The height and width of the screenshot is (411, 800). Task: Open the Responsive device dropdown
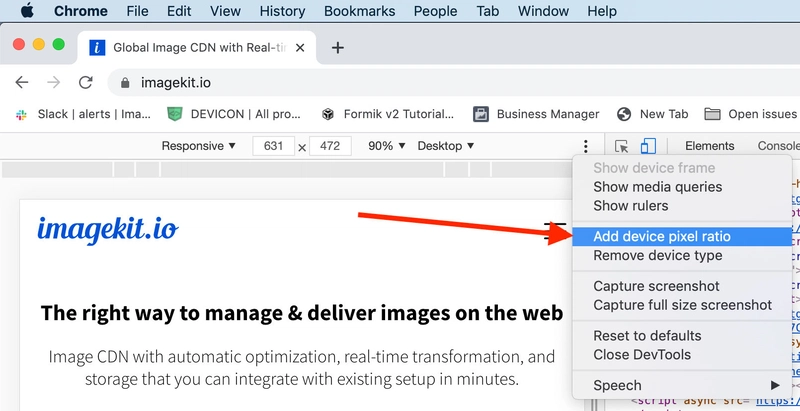coord(198,146)
